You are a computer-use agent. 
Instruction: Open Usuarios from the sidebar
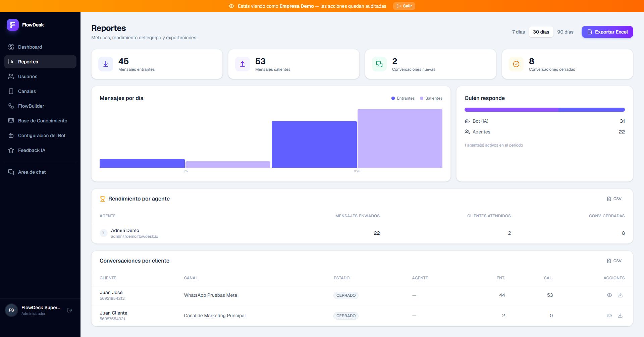(40, 76)
